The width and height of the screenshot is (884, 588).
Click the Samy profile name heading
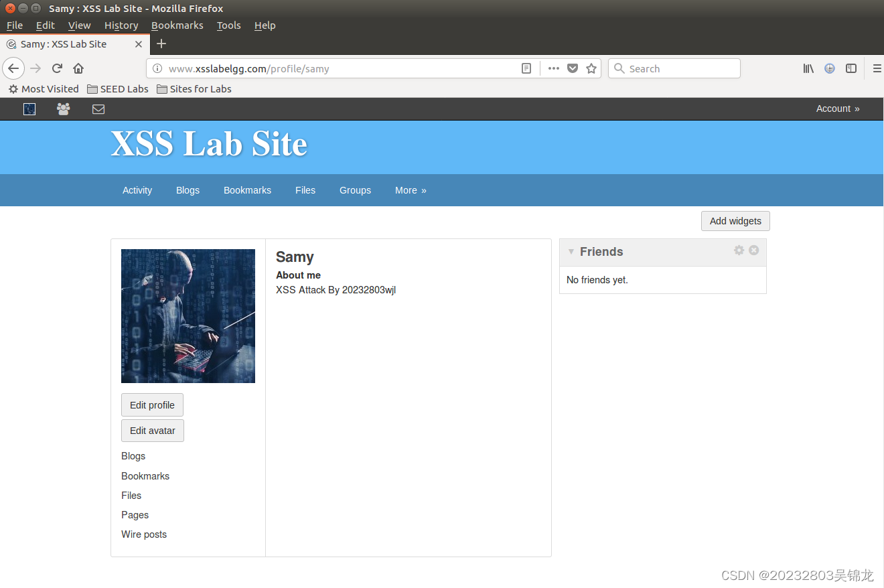pyautogui.click(x=295, y=257)
